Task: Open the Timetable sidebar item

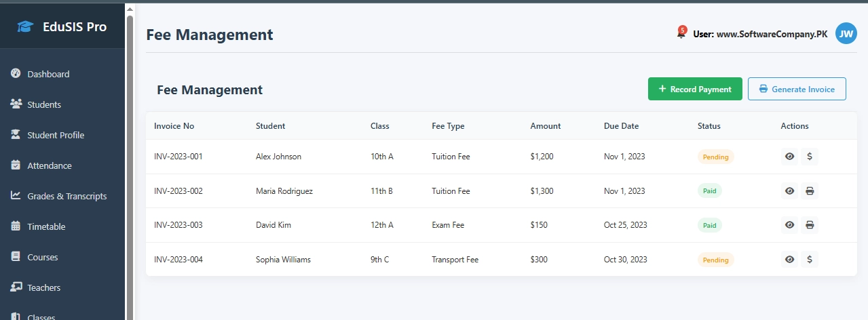Action: (46, 226)
